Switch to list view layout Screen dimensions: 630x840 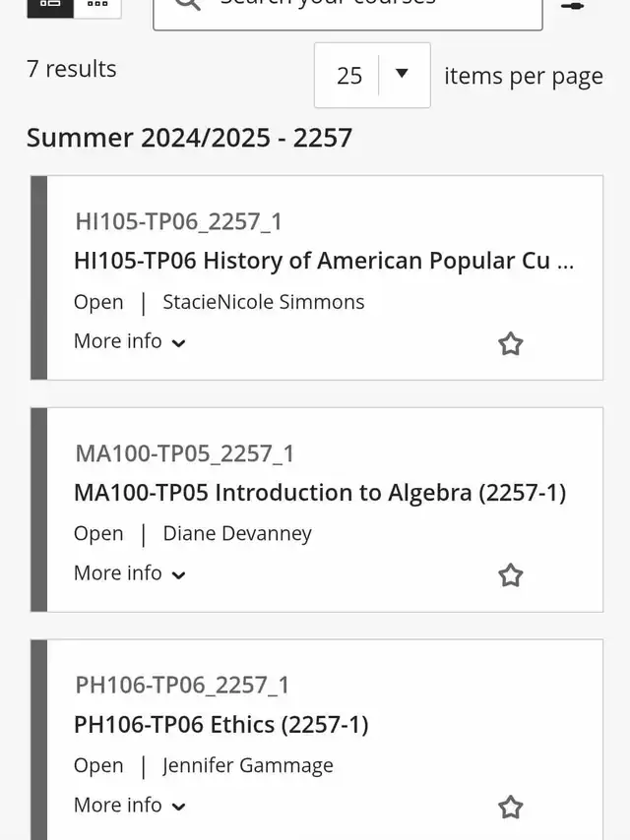point(50,7)
